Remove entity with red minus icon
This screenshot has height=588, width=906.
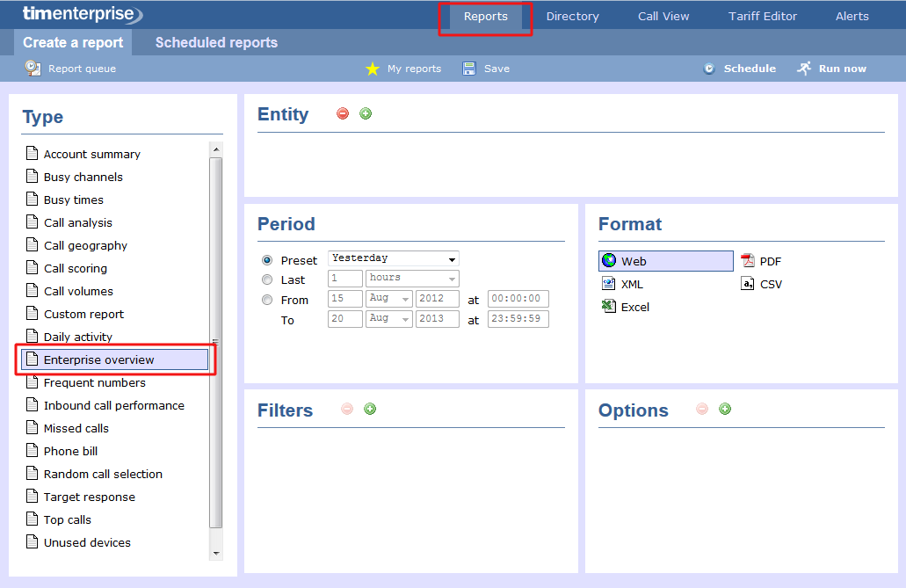tap(343, 113)
